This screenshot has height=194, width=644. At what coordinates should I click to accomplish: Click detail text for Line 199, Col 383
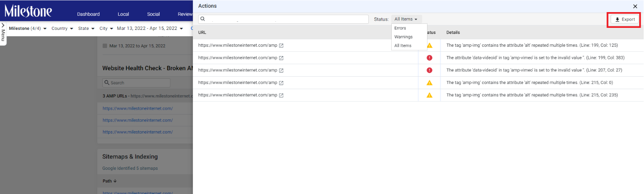[535, 58]
